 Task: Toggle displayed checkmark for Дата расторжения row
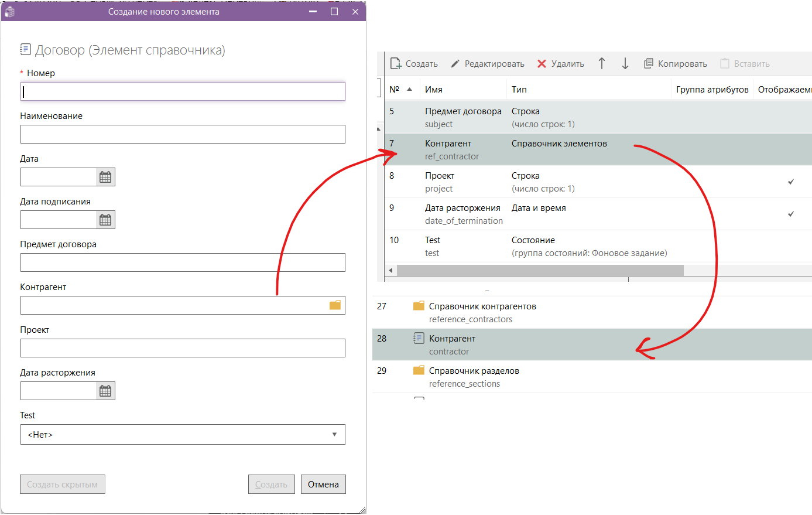click(x=791, y=214)
